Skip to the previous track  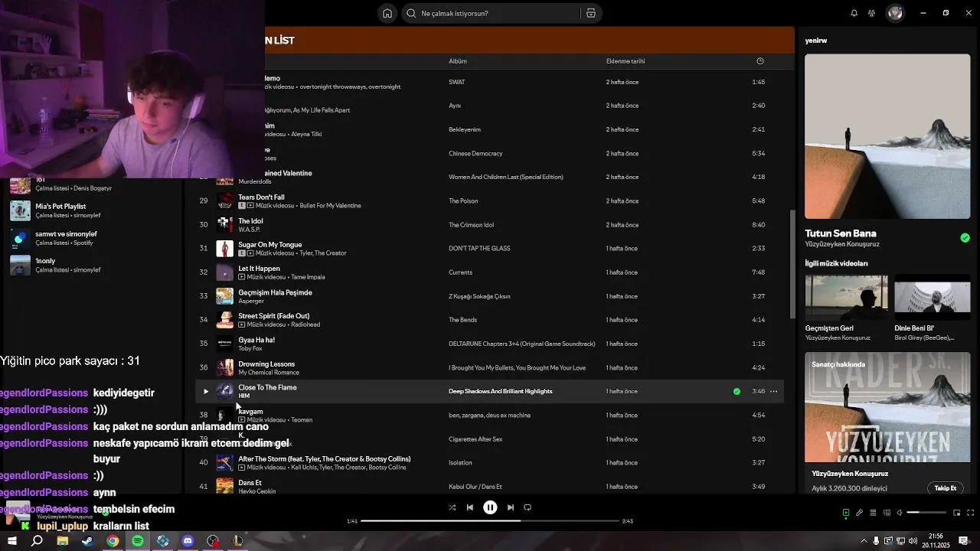click(x=470, y=507)
